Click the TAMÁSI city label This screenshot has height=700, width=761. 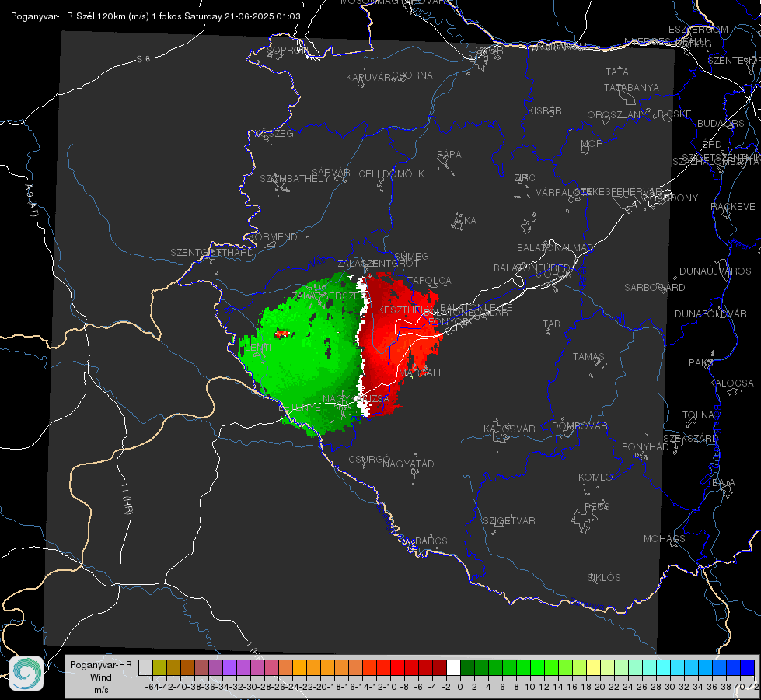click(590, 357)
